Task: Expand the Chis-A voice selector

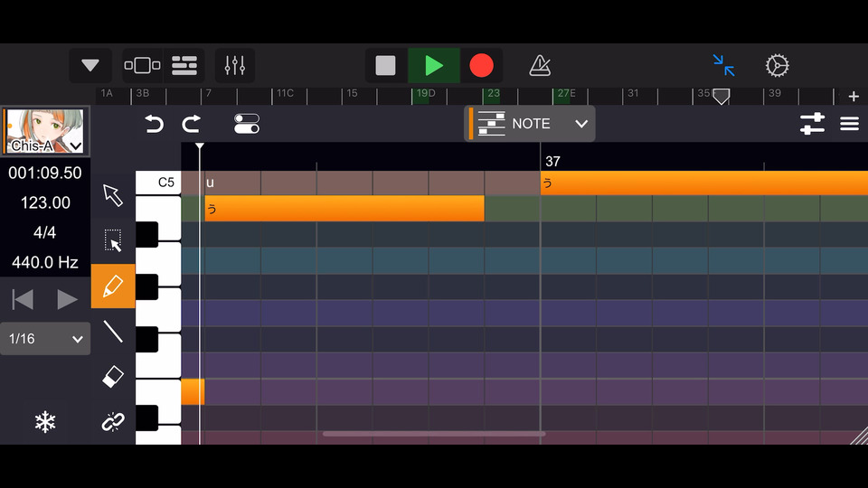Action: [x=76, y=145]
